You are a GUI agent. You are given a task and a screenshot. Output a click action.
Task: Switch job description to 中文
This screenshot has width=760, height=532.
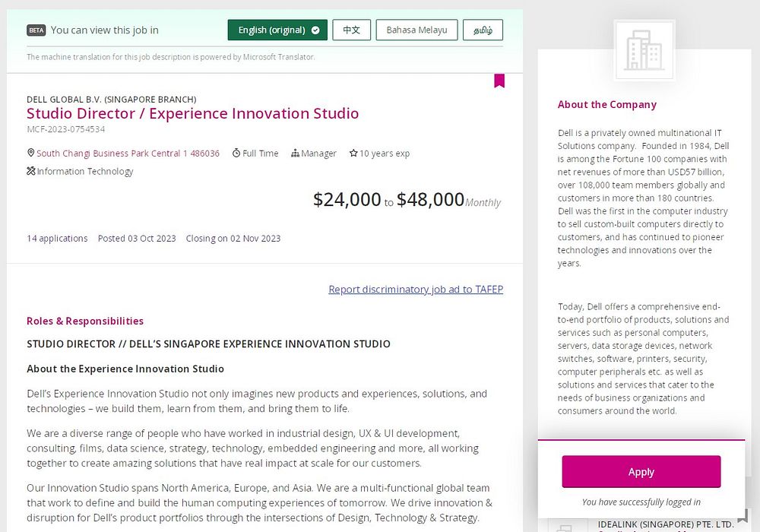351,30
